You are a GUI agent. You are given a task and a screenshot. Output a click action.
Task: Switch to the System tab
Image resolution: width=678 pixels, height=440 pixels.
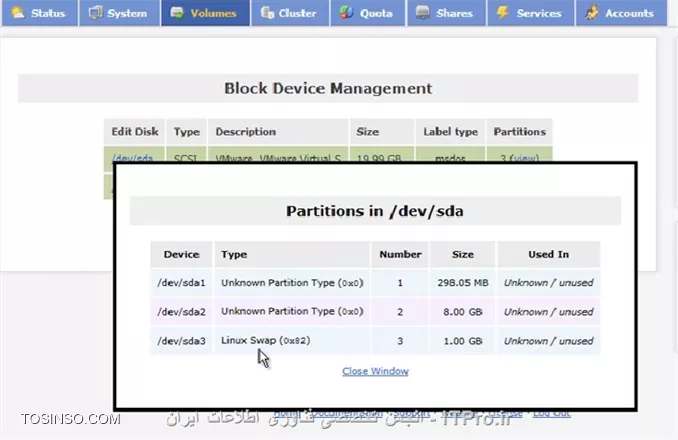pos(119,13)
